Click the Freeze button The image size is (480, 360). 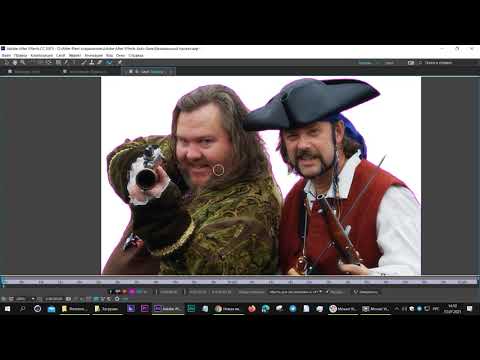[366, 292]
